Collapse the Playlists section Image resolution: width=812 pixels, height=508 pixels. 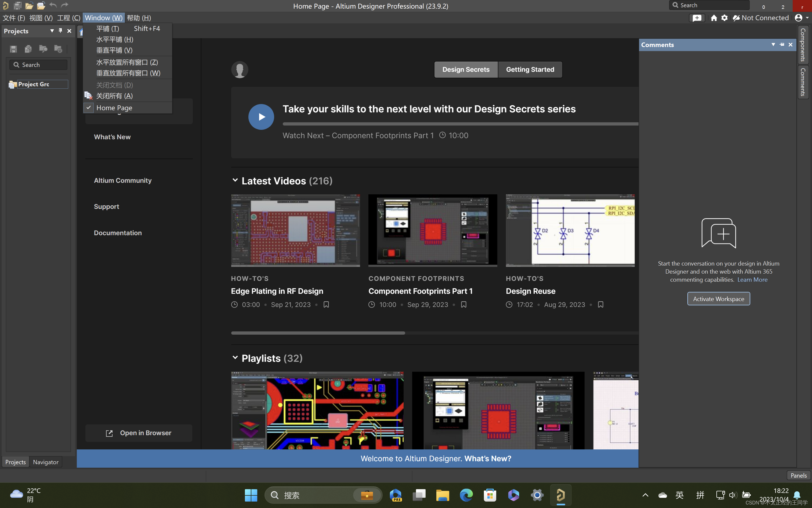click(235, 357)
